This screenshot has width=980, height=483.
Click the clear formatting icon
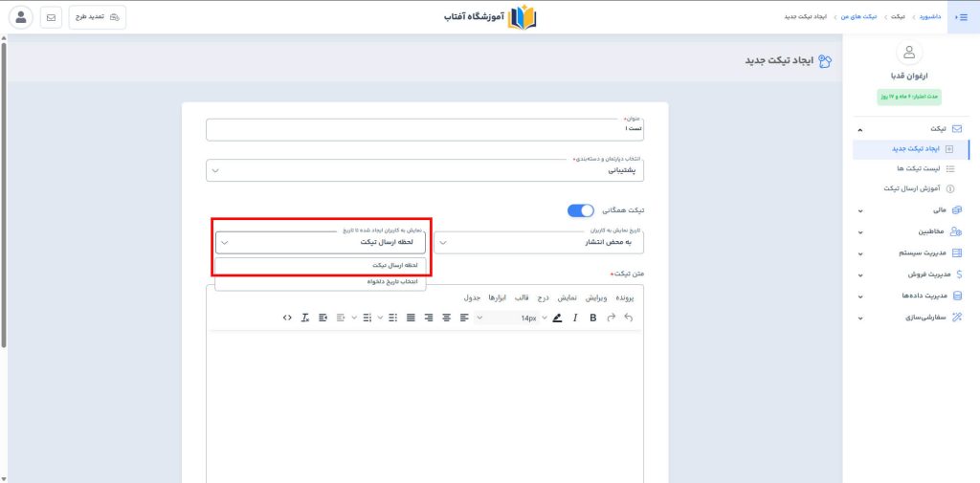click(x=304, y=318)
